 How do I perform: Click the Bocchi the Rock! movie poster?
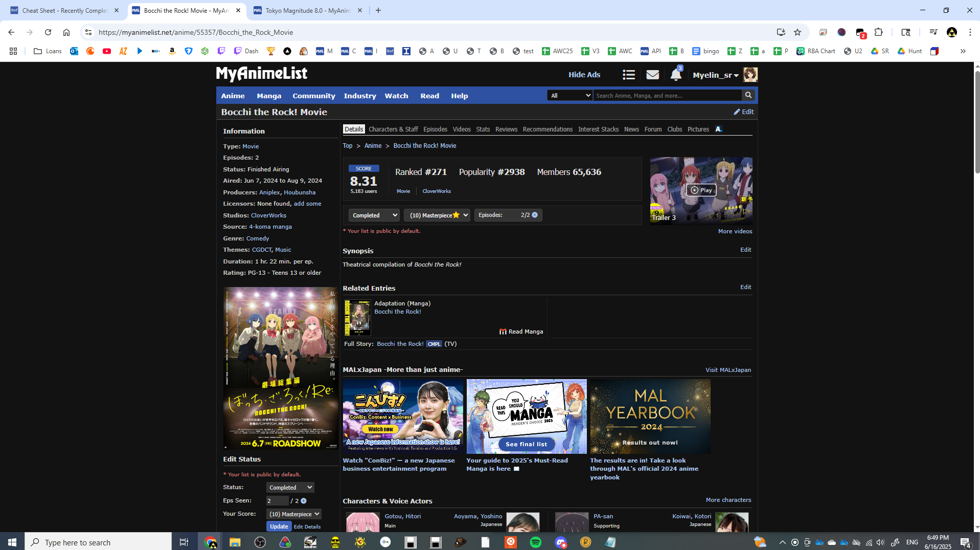pos(281,368)
